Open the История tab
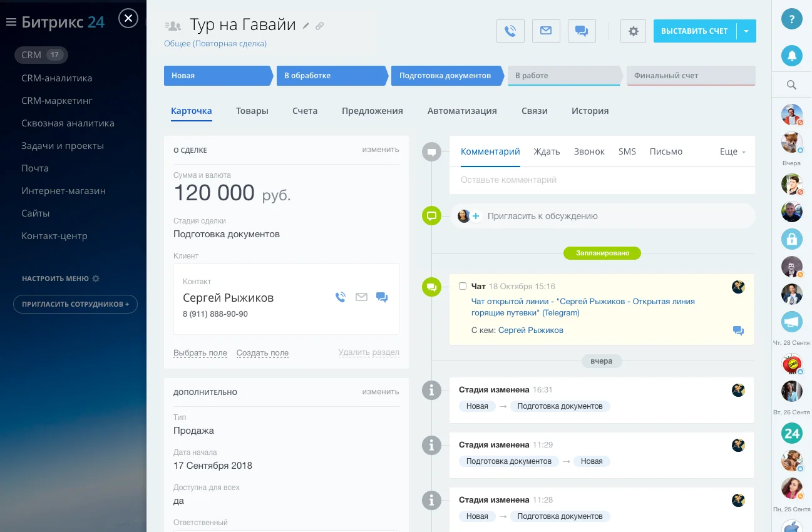Screen dimensions: 812x532 click(x=590, y=111)
